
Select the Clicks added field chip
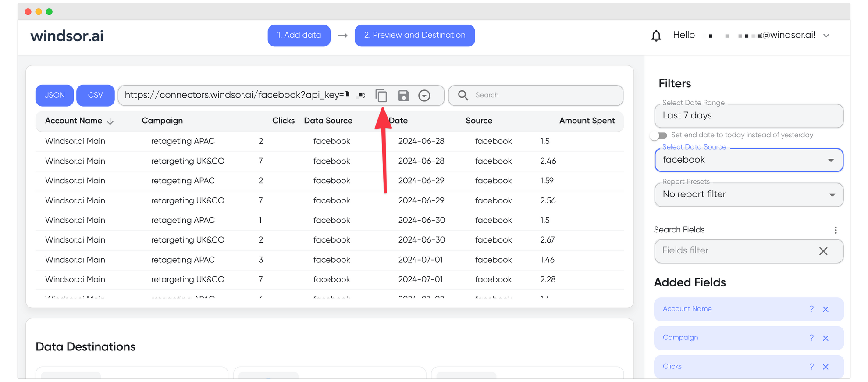[x=749, y=367]
